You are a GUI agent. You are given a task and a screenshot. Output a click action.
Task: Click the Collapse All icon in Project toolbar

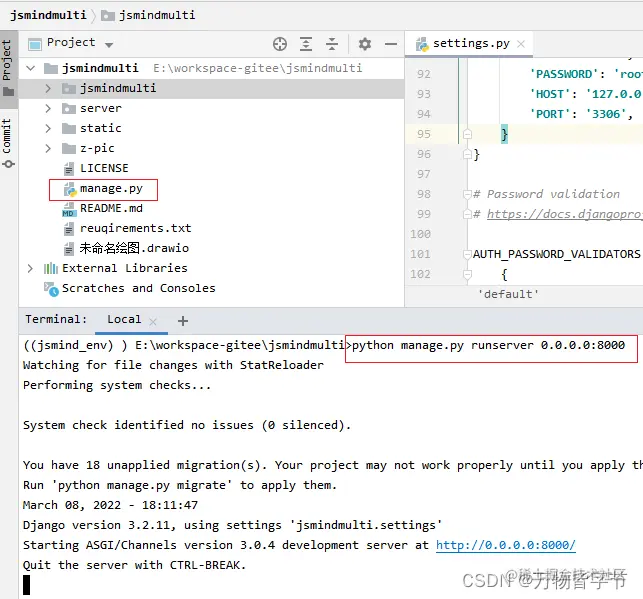pos(332,44)
